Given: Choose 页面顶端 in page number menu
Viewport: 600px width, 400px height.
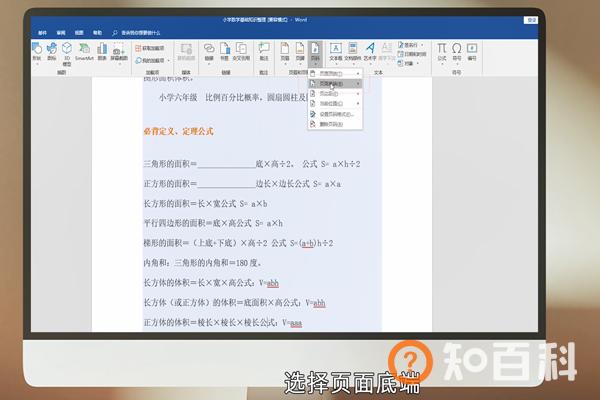Looking at the screenshot, I should [335, 73].
